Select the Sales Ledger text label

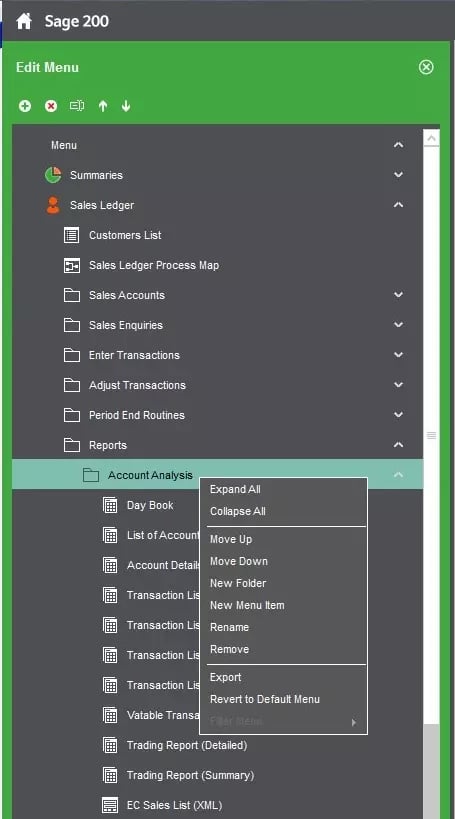[x=102, y=205]
